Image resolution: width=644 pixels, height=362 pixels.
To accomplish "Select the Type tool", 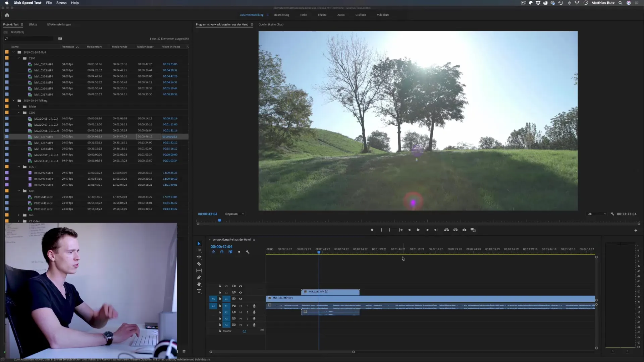I will (199, 291).
